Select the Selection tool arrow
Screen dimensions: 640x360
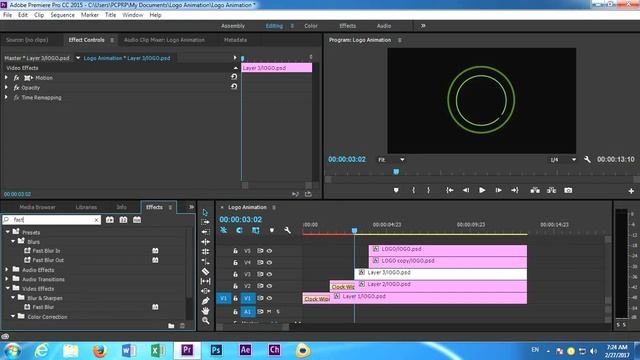tap(205, 212)
